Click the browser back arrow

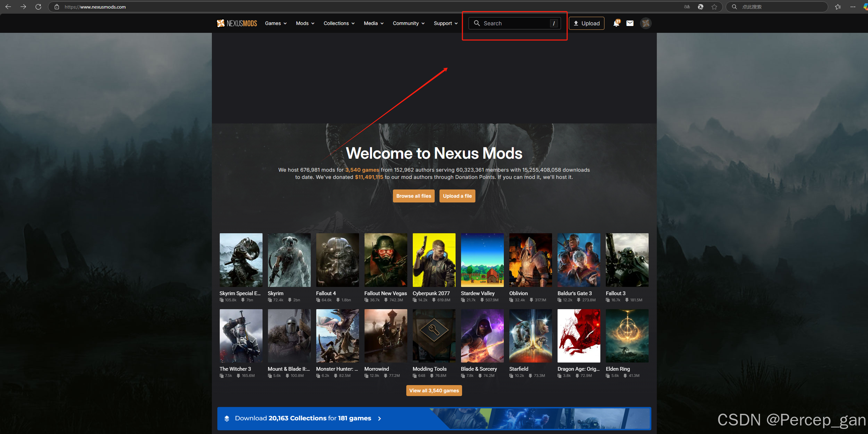8,7
